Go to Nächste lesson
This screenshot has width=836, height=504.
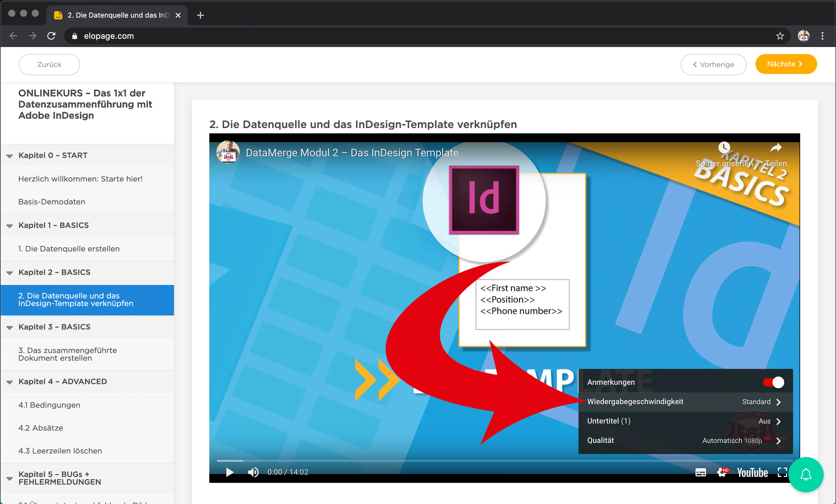point(786,64)
